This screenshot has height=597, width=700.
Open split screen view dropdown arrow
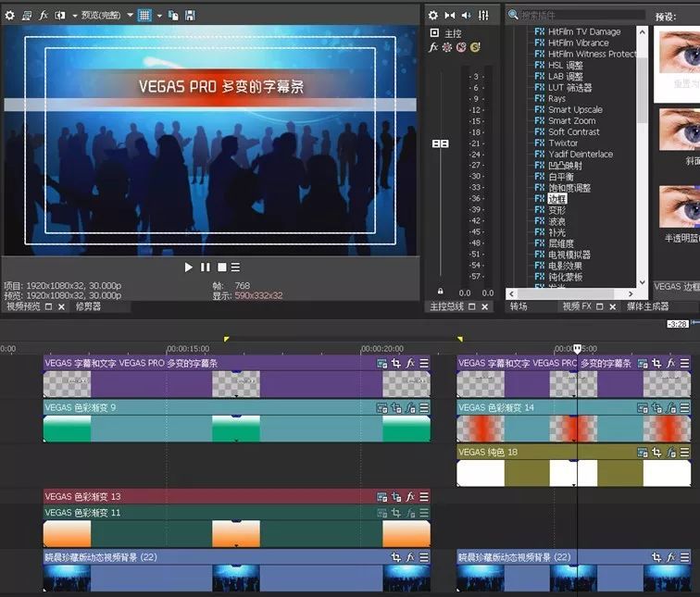pyautogui.click(x=74, y=16)
